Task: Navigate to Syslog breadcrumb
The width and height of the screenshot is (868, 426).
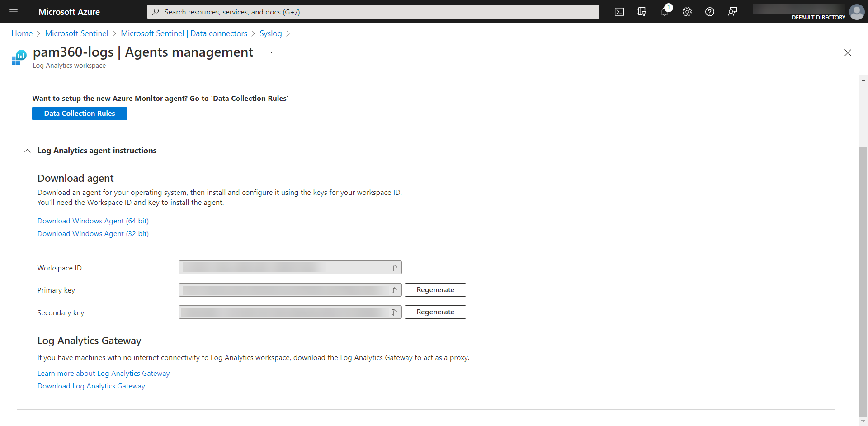Action: (270, 33)
